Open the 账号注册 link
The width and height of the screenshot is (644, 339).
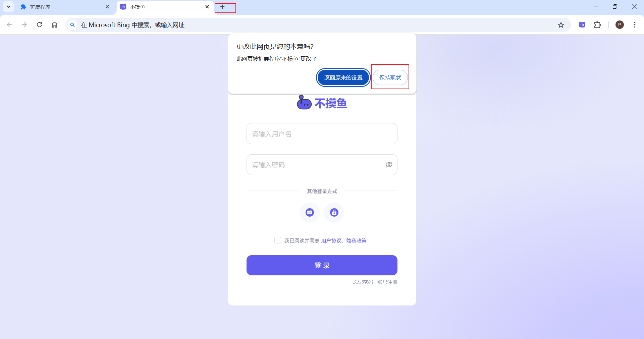(x=387, y=282)
